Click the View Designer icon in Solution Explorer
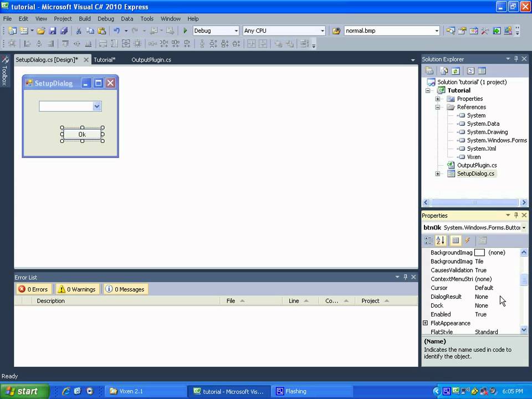This screenshot has height=399, width=532. coord(482,71)
